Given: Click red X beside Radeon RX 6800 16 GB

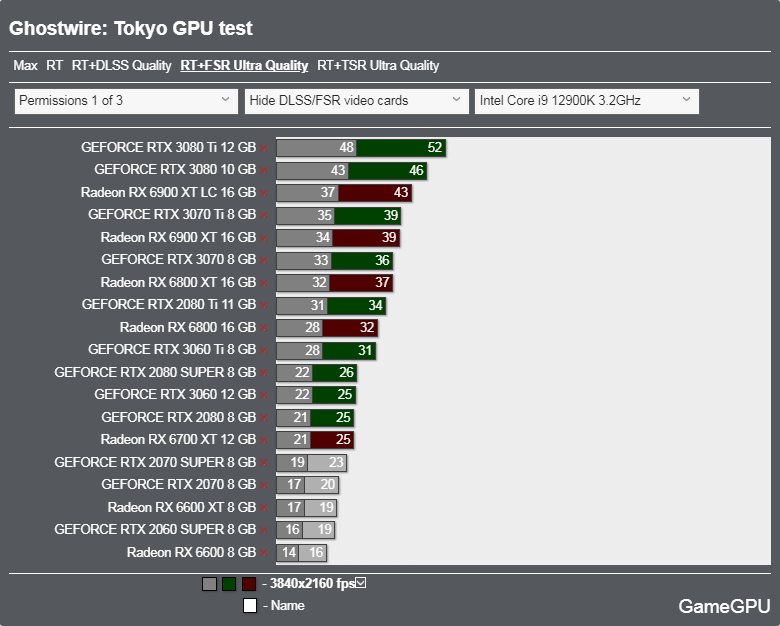Looking at the screenshot, I should coord(264,328).
